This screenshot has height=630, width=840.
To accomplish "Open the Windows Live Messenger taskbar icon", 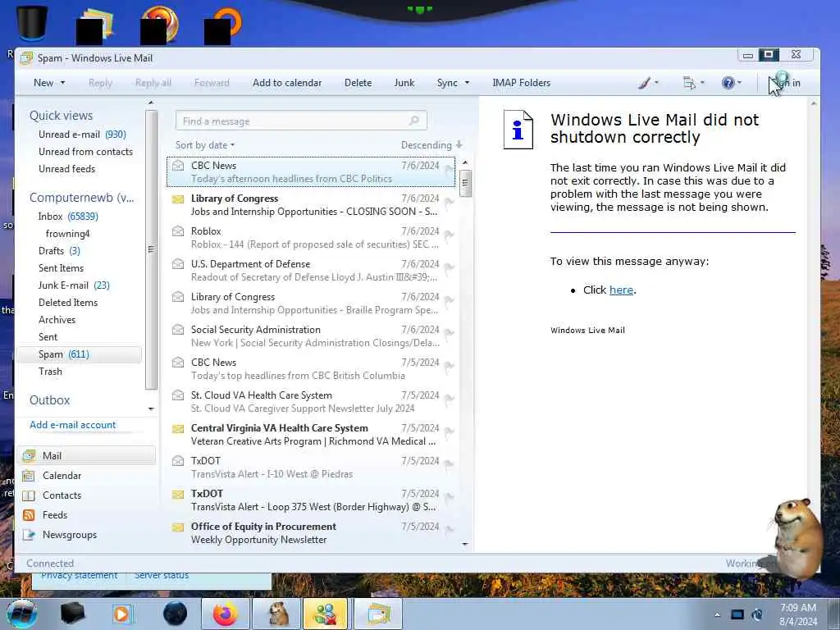I will (x=326, y=614).
